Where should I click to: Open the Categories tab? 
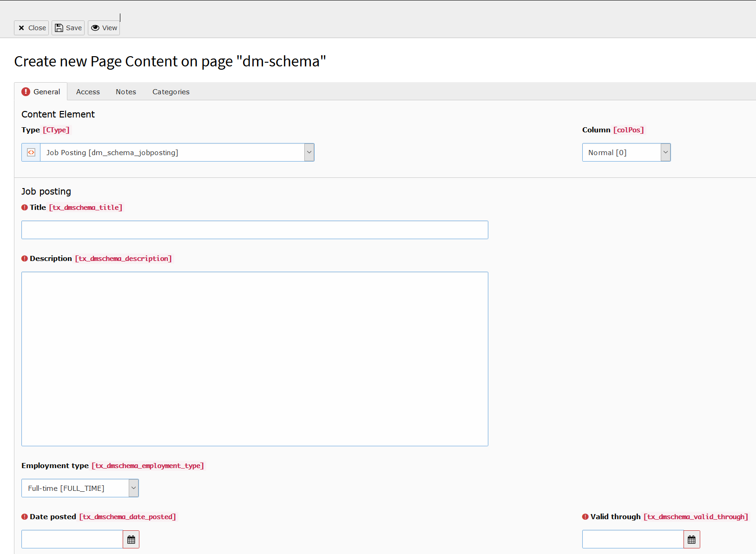coord(171,92)
